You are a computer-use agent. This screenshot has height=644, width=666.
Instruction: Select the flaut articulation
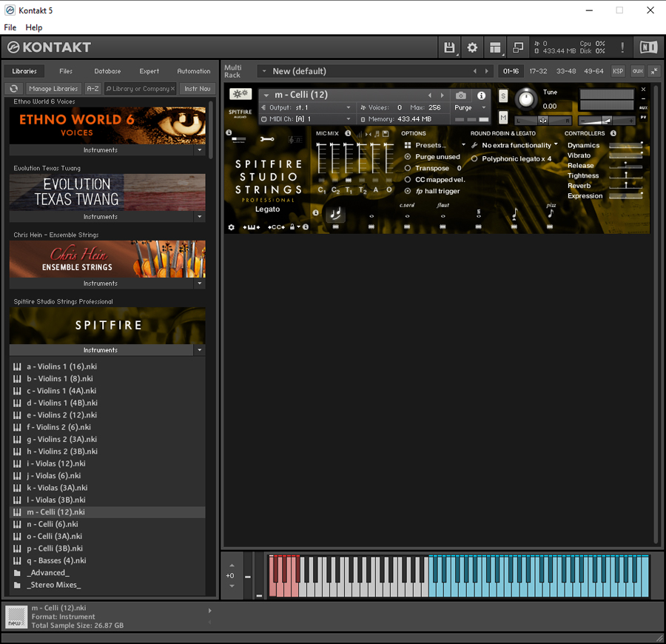443,211
